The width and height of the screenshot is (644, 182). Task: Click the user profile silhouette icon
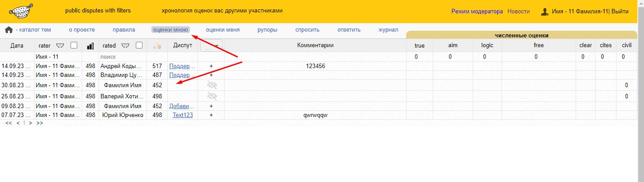pyautogui.click(x=545, y=11)
